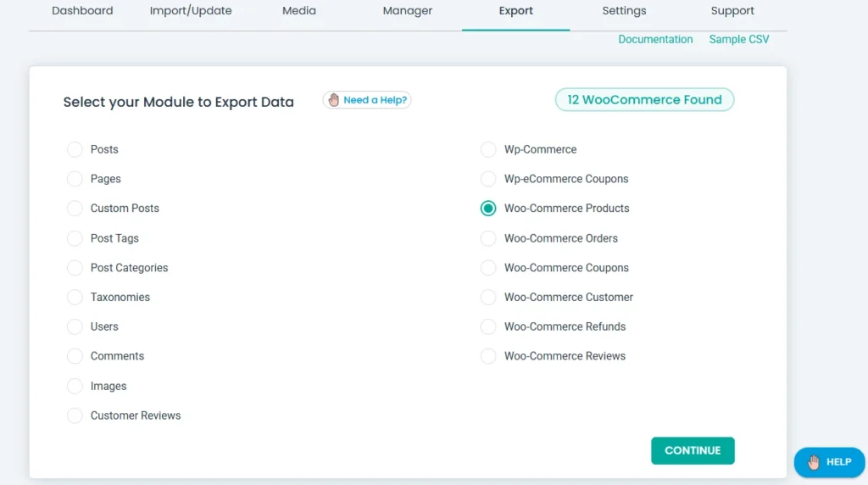The height and width of the screenshot is (485, 868).
Task: Select Woo-Commerce Customer radio option
Action: click(488, 298)
